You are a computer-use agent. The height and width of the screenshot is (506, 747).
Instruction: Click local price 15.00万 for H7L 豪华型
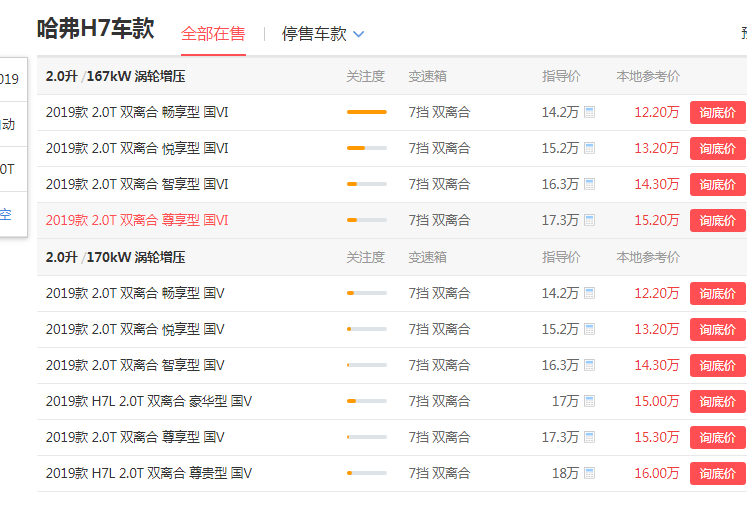(656, 401)
